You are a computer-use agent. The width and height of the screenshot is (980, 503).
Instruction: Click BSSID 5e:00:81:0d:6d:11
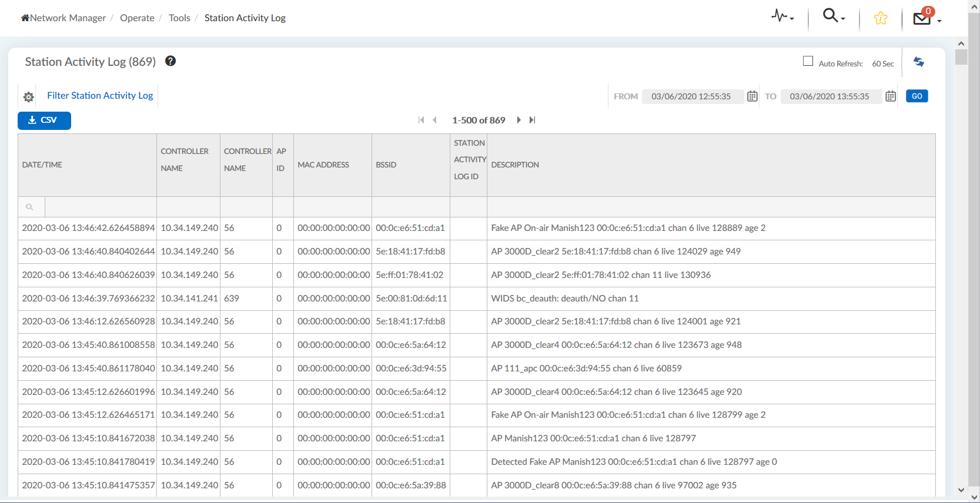(x=412, y=299)
